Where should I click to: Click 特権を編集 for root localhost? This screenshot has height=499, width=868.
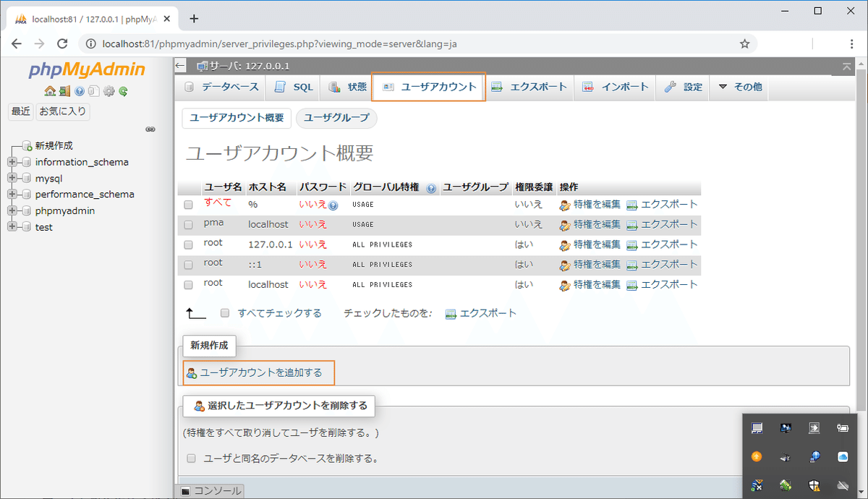pyautogui.click(x=597, y=285)
